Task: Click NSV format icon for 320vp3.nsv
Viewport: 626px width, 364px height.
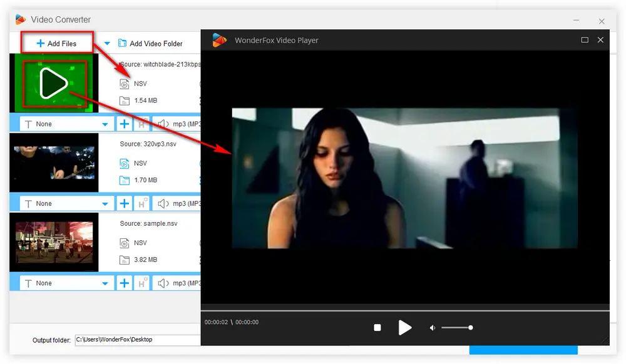Action: coord(125,163)
